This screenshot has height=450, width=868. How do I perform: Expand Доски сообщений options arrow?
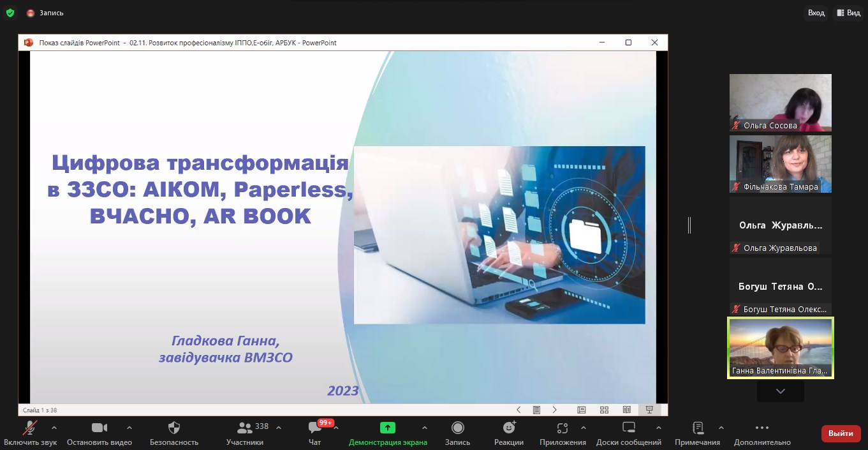pyautogui.click(x=659, y=428)
